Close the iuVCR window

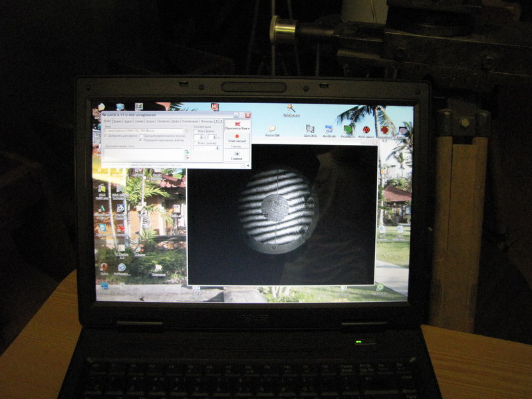point(248,115)
